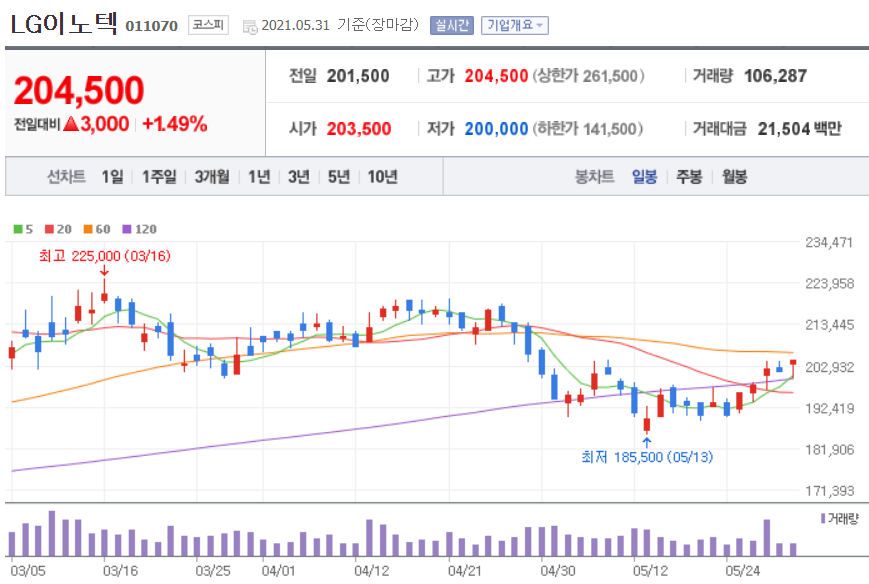Click the purple 120-day moving average swatch

click(x=127, y=229)
